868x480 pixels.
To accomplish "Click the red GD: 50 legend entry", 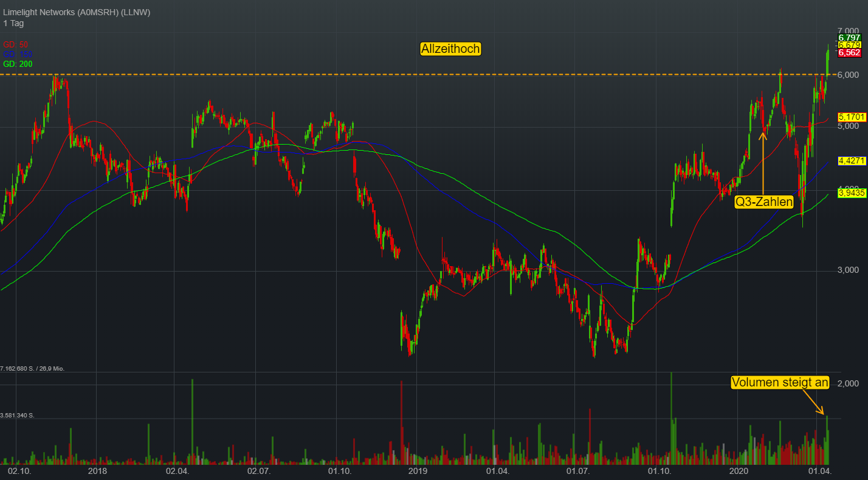I will (x=16, y=44).
